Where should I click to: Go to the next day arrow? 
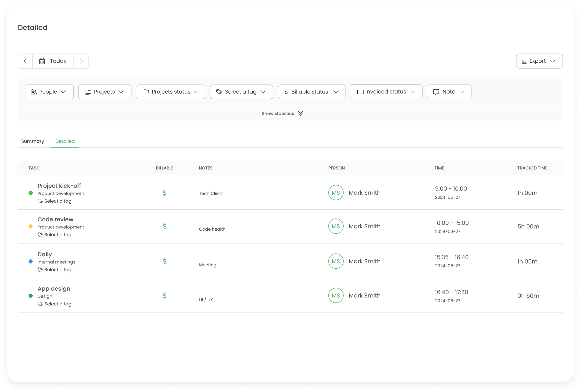click(81, 61)
